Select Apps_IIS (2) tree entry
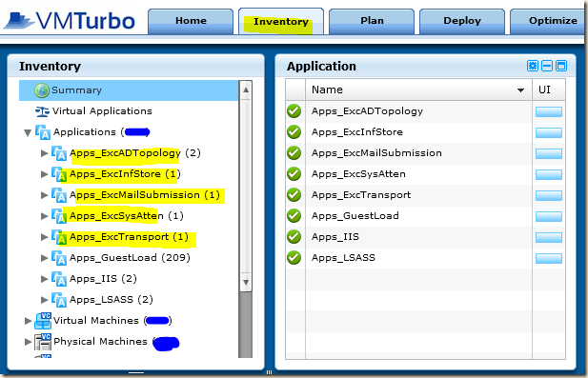This screenshot has width=588, height=378. pyautogui.click(x=103, y=279)
